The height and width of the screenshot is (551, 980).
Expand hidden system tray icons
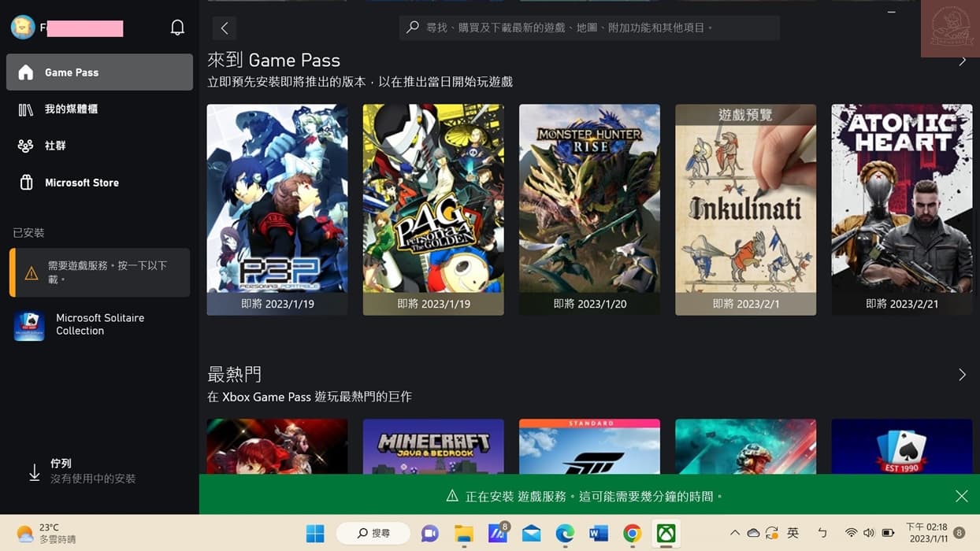[x=734, y=533]
